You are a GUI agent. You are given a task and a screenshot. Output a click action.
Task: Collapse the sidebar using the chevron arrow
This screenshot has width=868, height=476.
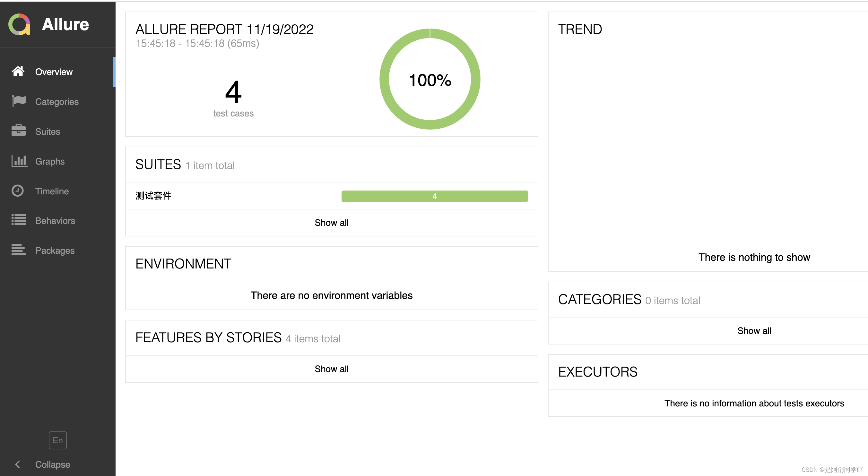(x=18, y=464)
